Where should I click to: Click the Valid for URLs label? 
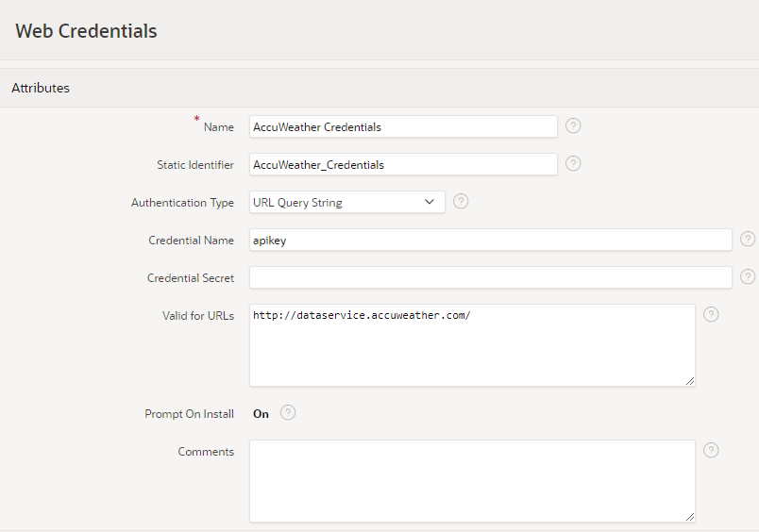[x=198, y=316]
